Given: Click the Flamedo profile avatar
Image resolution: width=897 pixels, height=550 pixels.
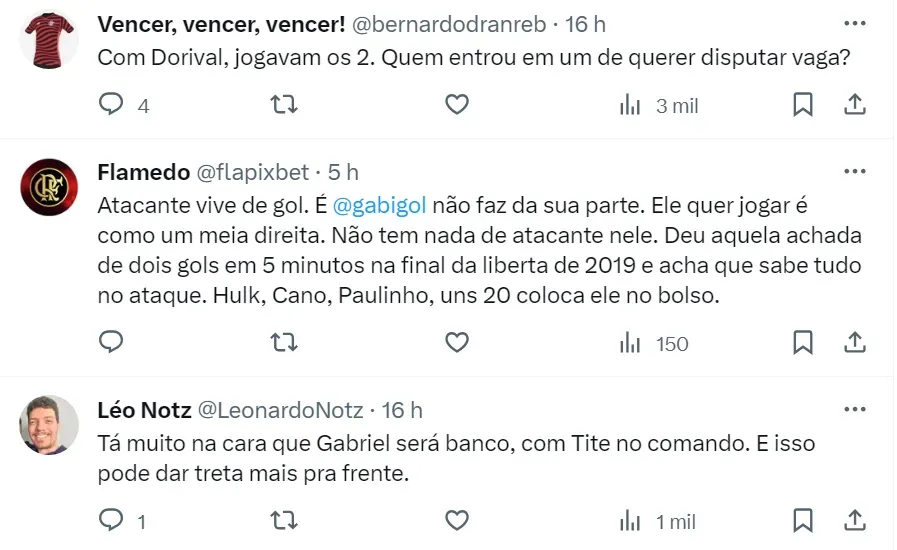Looking at the screenshot, I should (49, 188).
